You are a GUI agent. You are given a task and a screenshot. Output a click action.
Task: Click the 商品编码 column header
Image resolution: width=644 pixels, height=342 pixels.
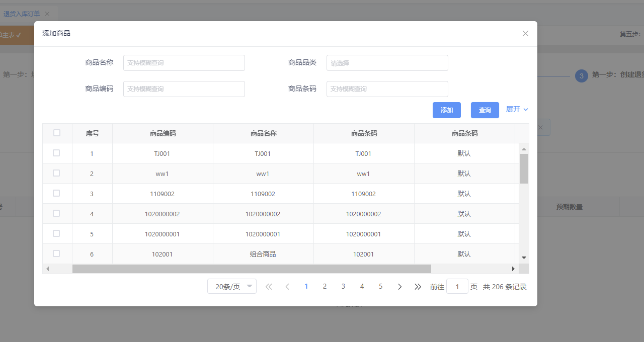[x=163, y=133]
